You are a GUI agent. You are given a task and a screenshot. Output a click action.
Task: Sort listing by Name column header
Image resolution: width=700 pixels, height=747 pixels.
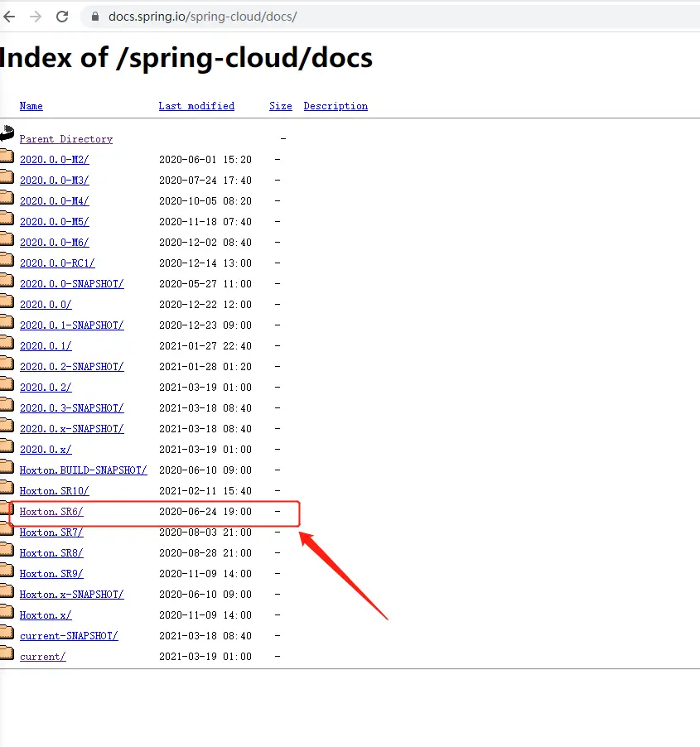(x=31, y=106)
